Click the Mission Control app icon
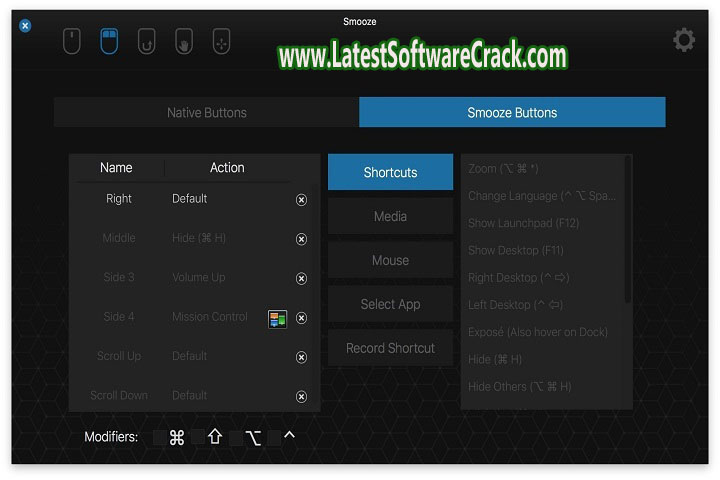Screen dimensions: 720x480 [x=277, y=319]
